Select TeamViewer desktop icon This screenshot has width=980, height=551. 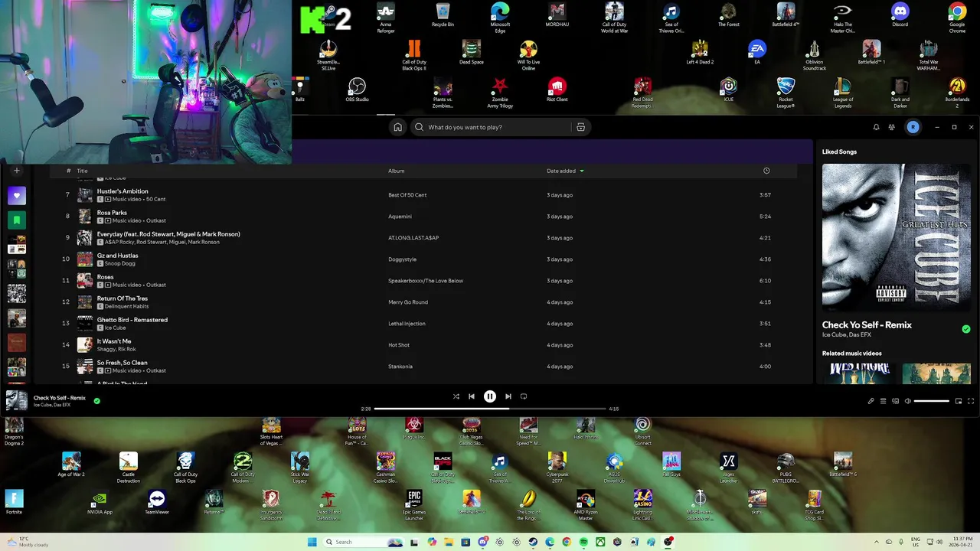point(157,503)
